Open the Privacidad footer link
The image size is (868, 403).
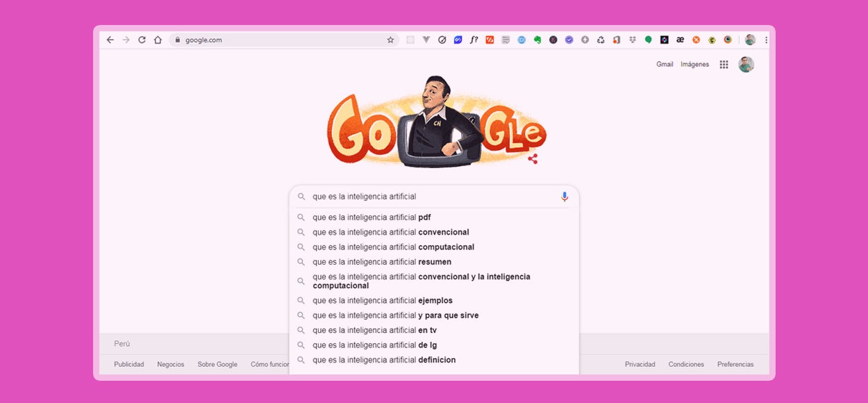point(640,364)
